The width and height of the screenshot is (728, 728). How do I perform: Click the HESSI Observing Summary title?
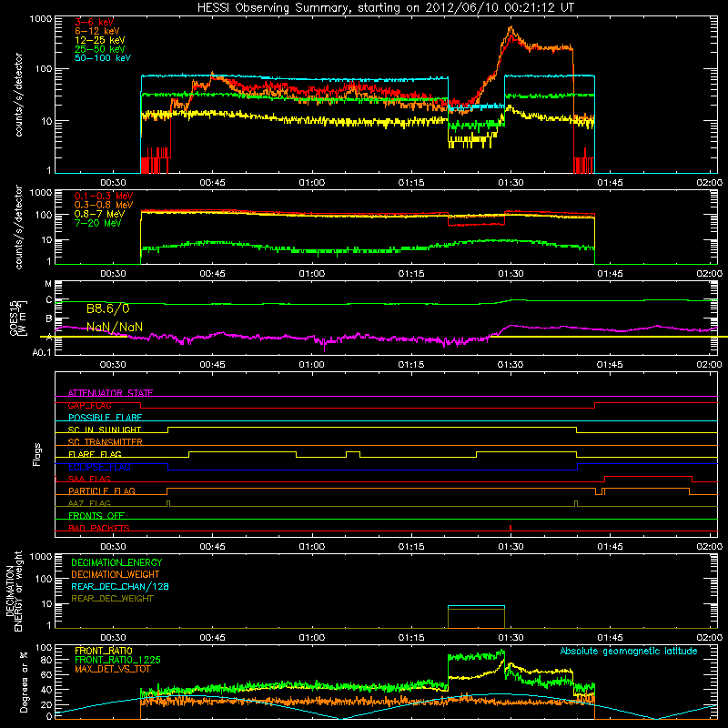386,7
